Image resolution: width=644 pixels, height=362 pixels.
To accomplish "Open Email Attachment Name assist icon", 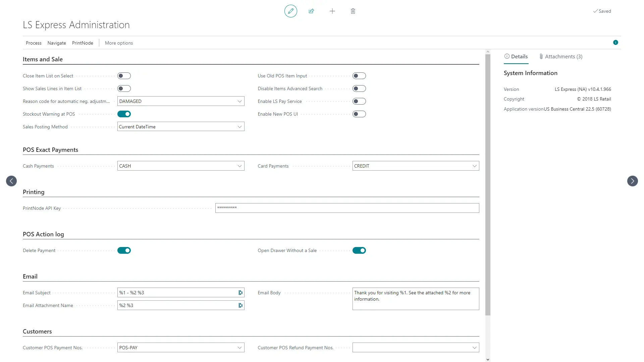I will (x=240, y=305).
